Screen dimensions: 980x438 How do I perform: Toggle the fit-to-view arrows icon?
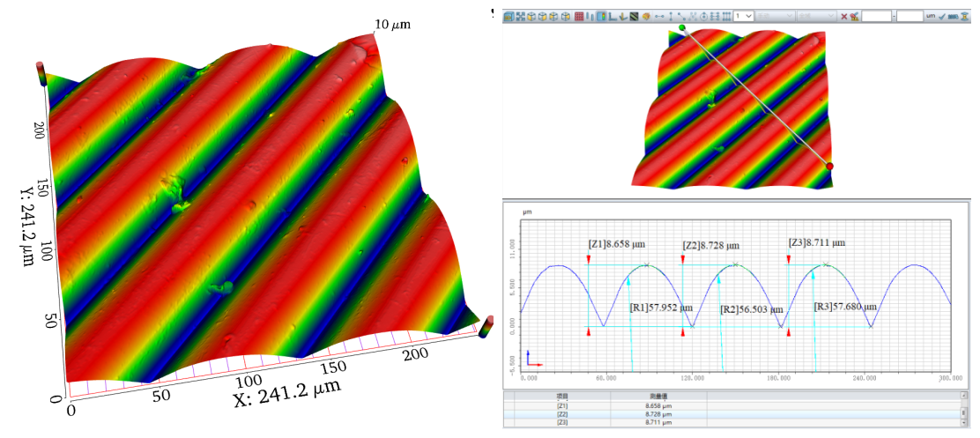(520, 16)
